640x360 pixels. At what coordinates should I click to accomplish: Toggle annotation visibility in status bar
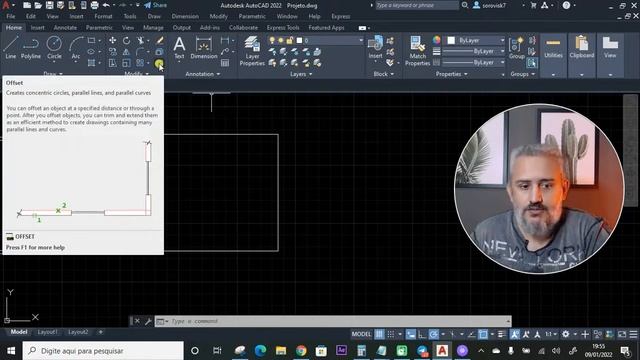515,334
